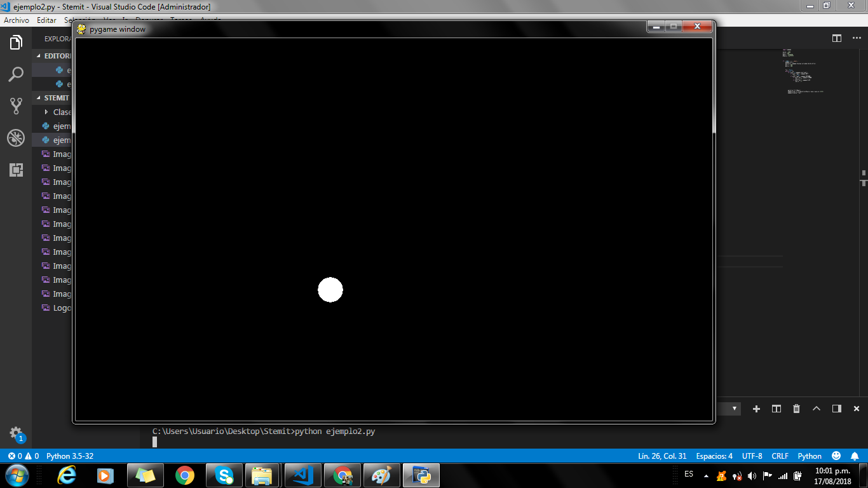The image size is (868, 488).
Task: Click the Google Chrome taskbar icon
Action: click(x=185, y=475)
